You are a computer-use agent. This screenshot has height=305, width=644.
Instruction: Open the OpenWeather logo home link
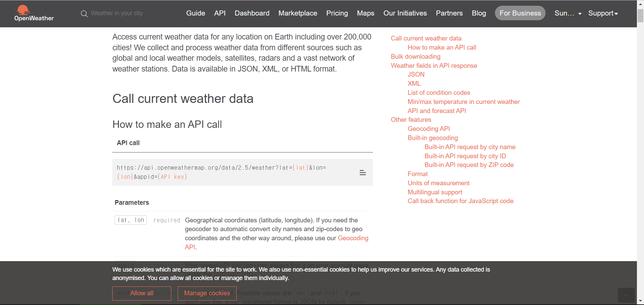click(x=34, y=13)
